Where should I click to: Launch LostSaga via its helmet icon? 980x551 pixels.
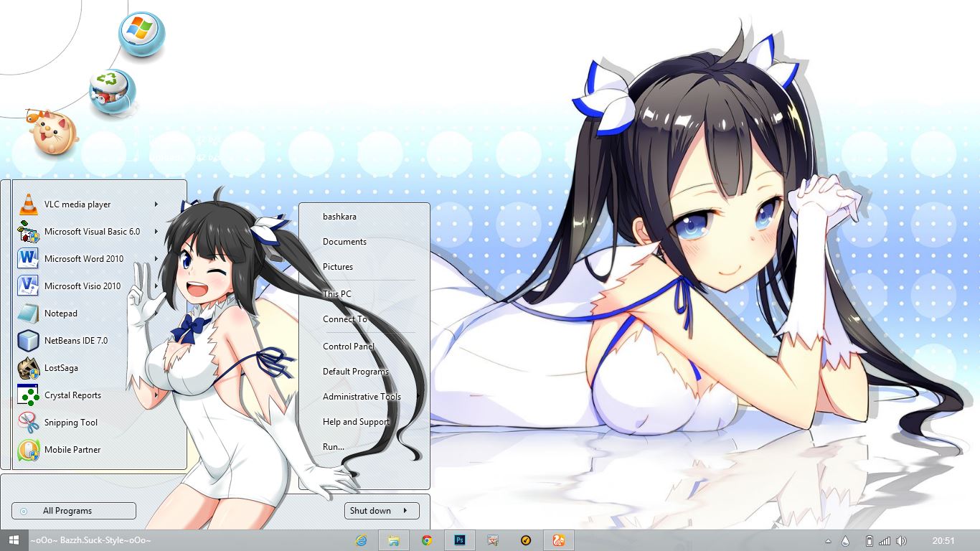click(28, 368)
